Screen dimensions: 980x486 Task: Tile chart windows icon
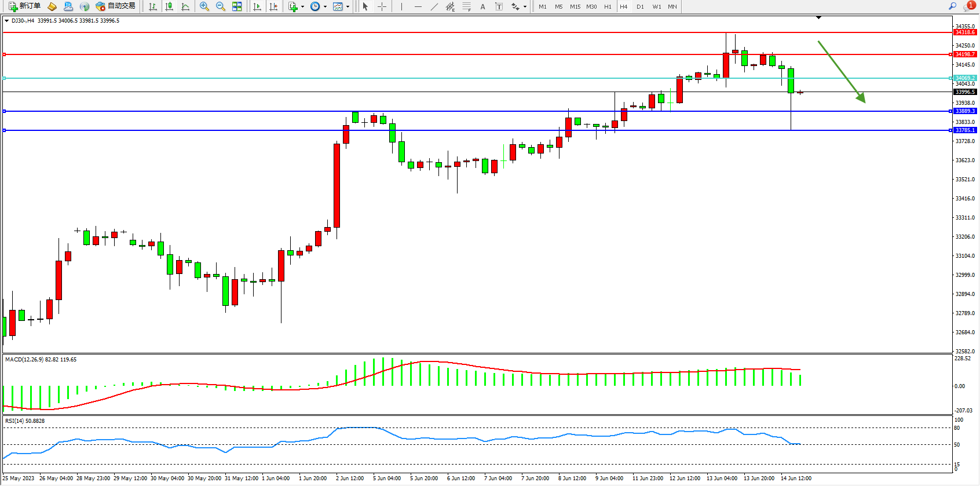pos(237,6)
